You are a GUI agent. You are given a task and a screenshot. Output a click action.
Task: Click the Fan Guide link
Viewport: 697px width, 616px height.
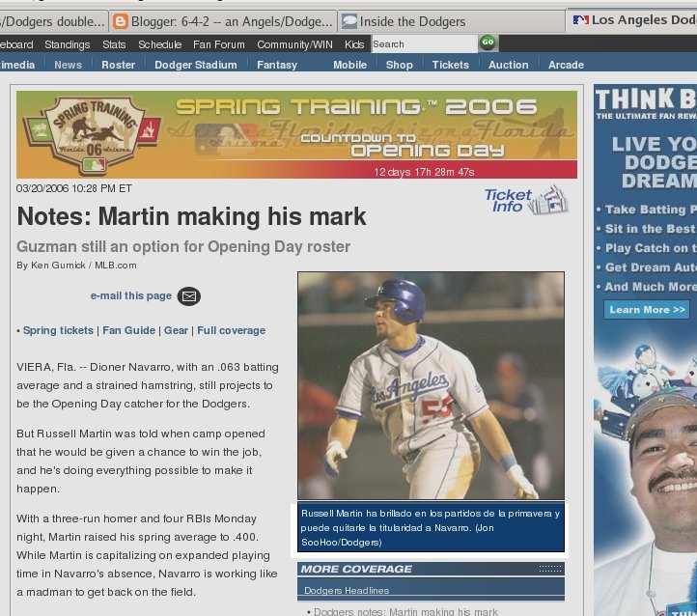point(128,330)
